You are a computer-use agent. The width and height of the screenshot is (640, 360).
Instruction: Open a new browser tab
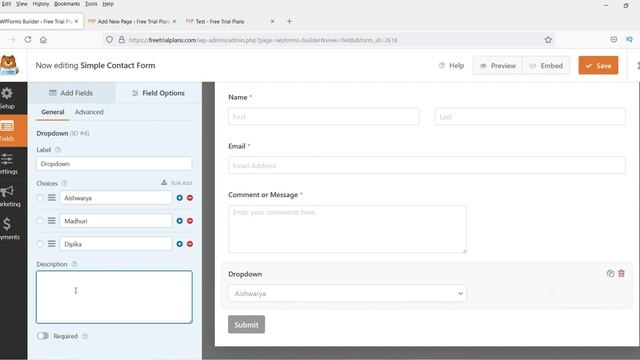click(289, 21)
